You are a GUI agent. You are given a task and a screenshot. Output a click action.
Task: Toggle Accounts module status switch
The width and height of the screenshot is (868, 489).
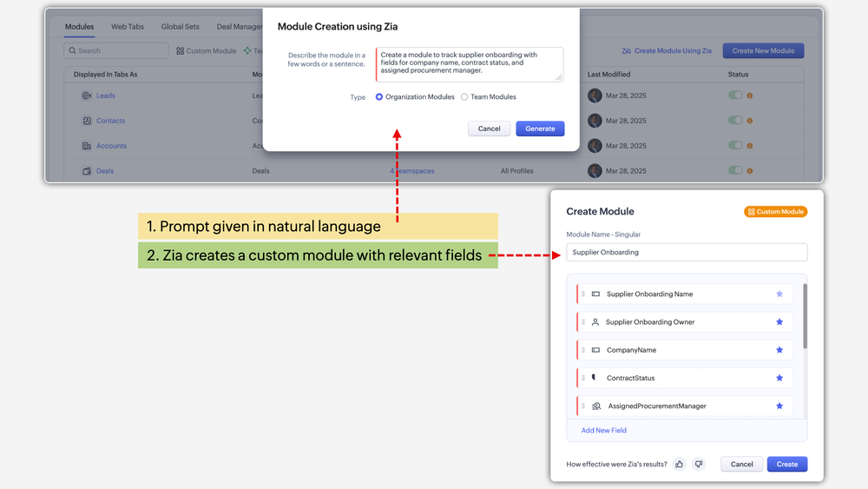[735, 146]
